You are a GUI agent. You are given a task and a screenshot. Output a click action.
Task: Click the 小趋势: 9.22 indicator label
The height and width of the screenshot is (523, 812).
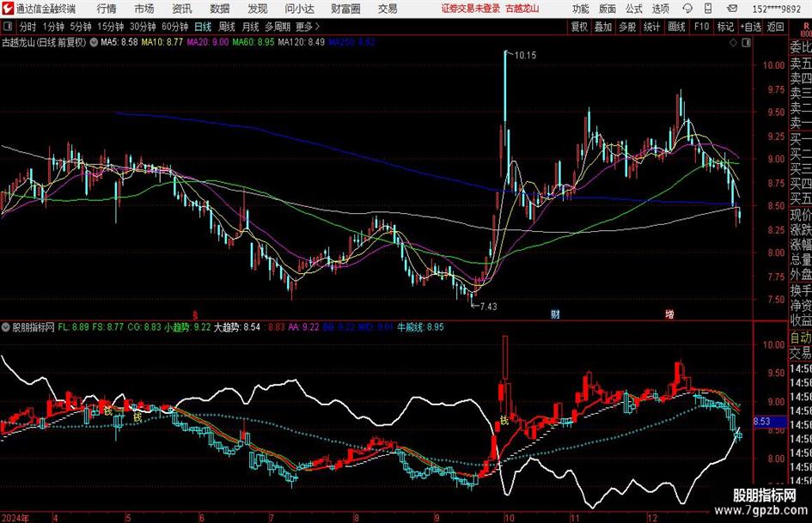[187, 327]
